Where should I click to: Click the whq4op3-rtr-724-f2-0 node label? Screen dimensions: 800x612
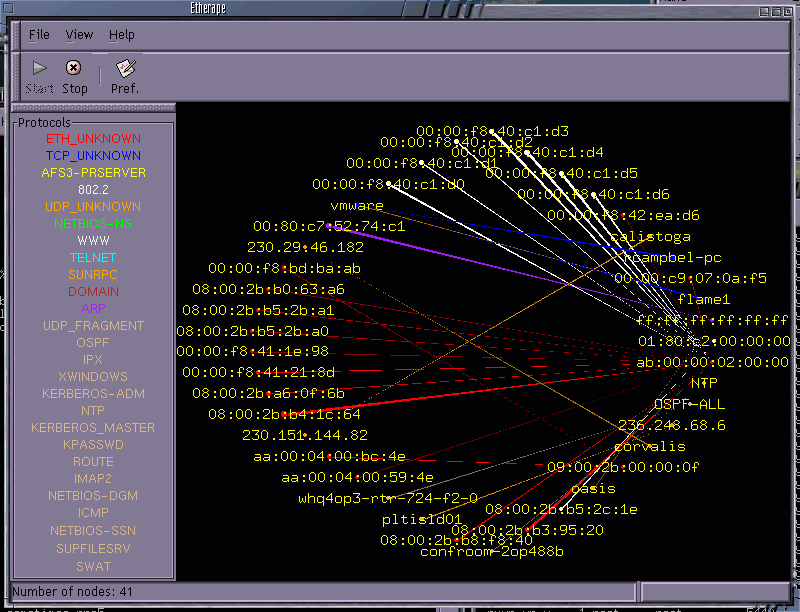coord(388,498)
